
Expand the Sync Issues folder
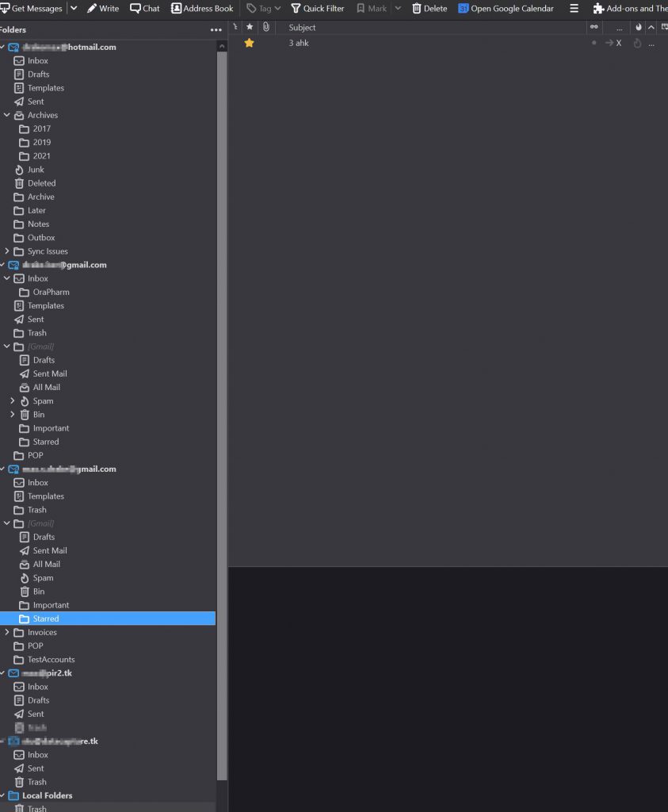(x=7, y=251)
